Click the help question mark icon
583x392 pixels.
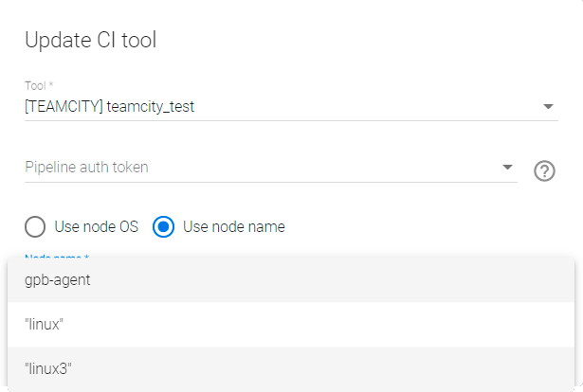tap(544, 171)
